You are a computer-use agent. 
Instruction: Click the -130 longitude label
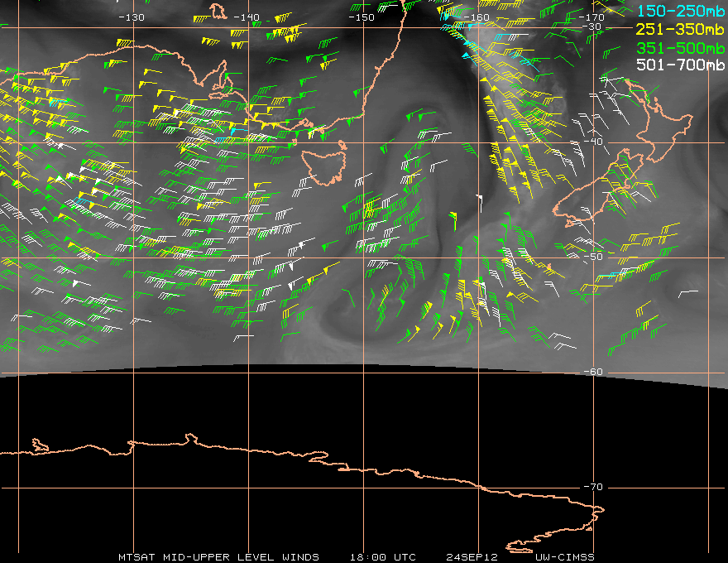pos(132,17)
